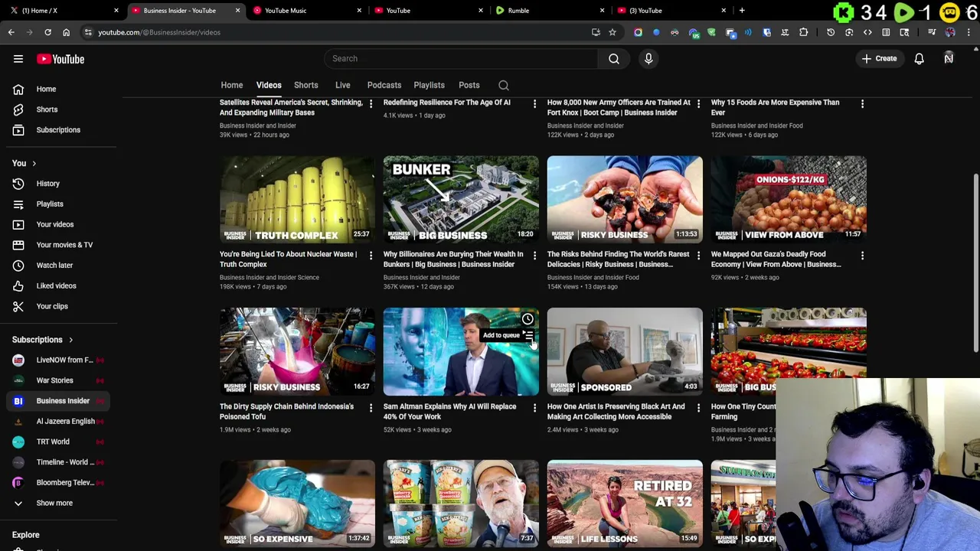Viewport: 980px width, 551px height.
Task: Open options menu for Gaza Food Economy video
Action: coord(862,256)
